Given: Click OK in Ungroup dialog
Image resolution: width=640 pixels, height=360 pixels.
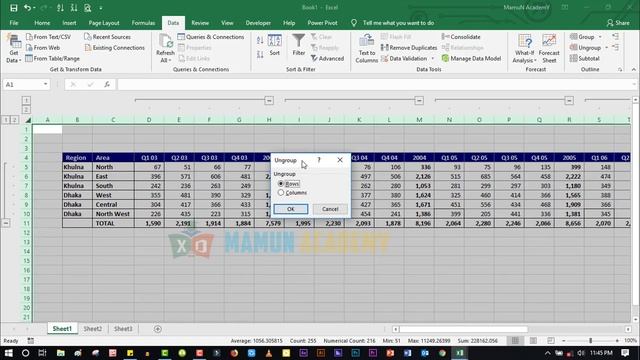Looking at the screenshot, I should click(x=291, y=209).
